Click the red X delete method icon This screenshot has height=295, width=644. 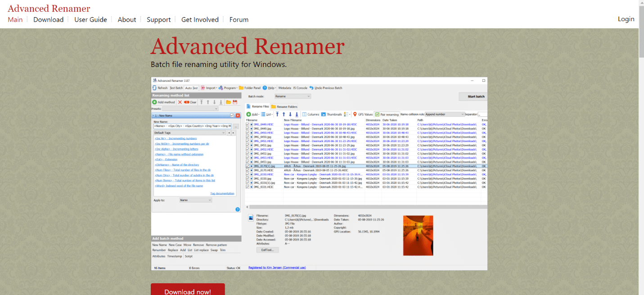[180, 102]
